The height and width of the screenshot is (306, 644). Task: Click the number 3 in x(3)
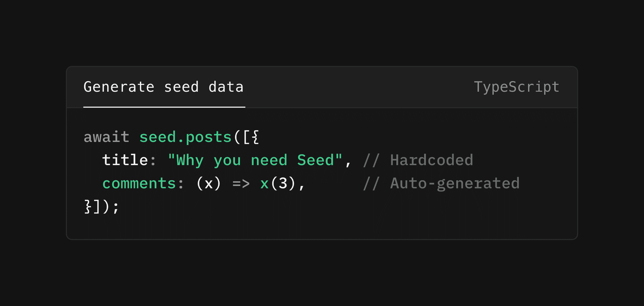click(x=283, y=183)
